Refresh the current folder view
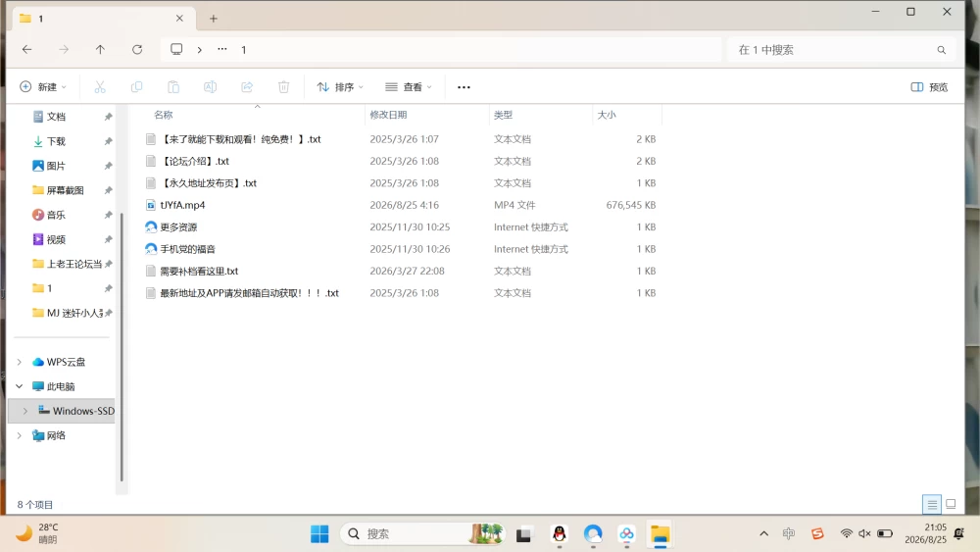980x552 pixels. tap(137, 49)
